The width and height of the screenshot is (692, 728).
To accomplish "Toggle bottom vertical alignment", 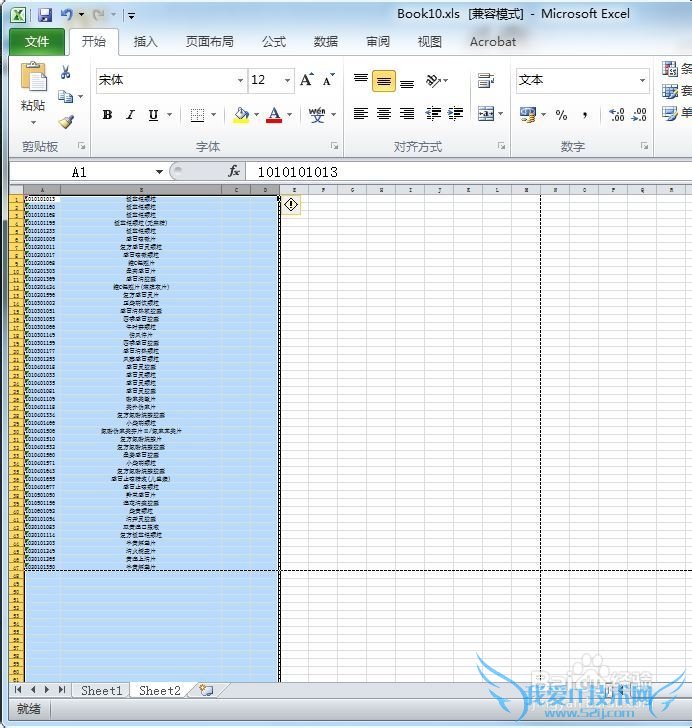I will [407, 82].
